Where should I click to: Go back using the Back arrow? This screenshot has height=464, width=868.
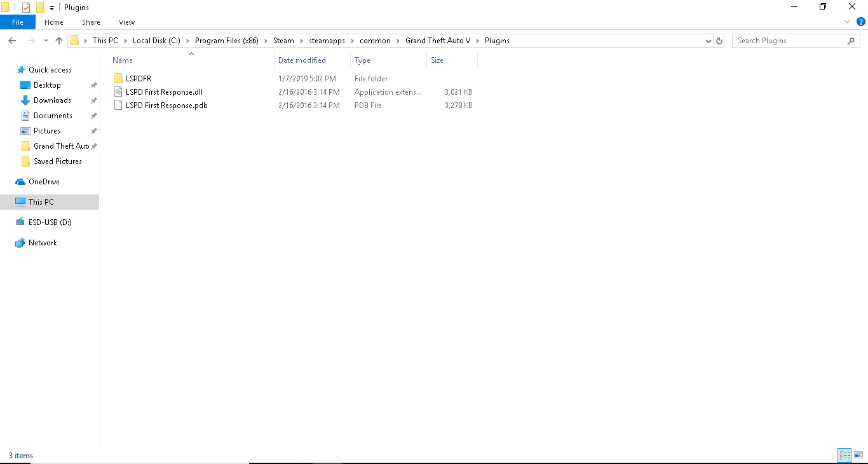(x=12, y=41)
